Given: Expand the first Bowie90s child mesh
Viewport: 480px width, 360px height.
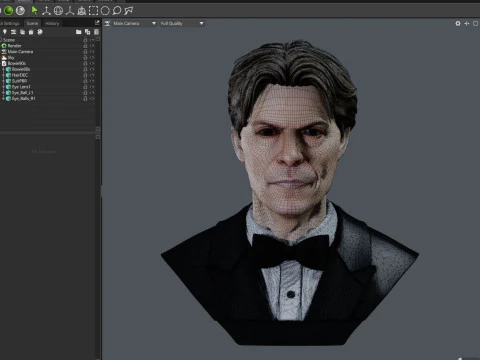Looking at the screenshot, I should [x=3, y=69].
